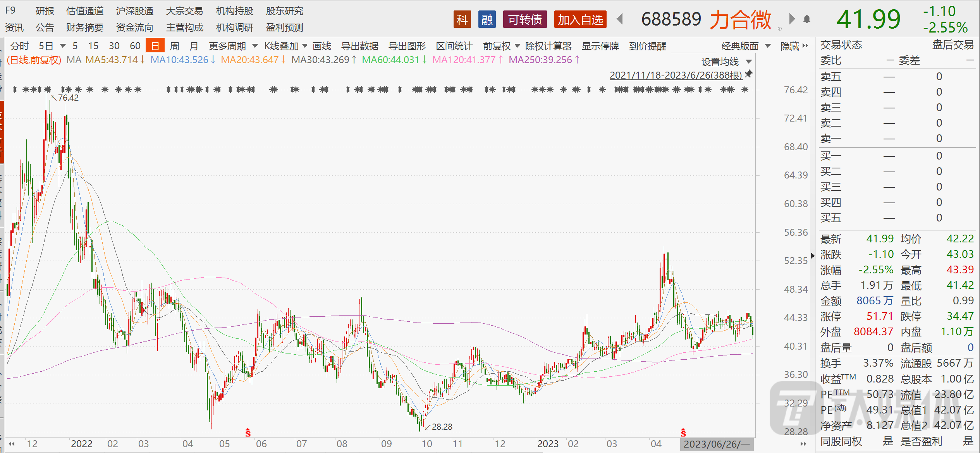Open the 财务摘要 menu item
Screen dimensions: 980x453
(x=84, y=27)
